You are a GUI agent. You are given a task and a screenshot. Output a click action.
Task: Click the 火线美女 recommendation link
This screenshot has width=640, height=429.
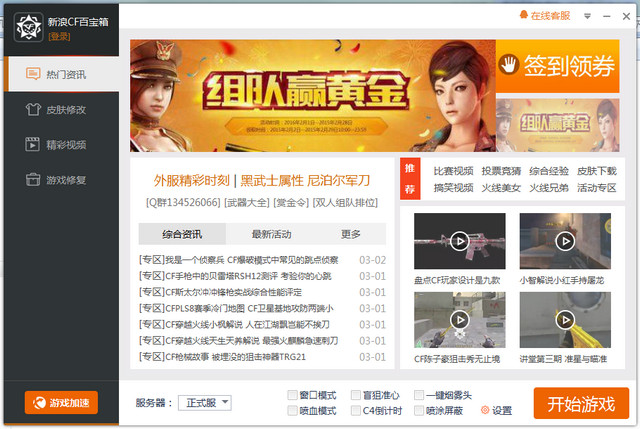pos(501,188)
